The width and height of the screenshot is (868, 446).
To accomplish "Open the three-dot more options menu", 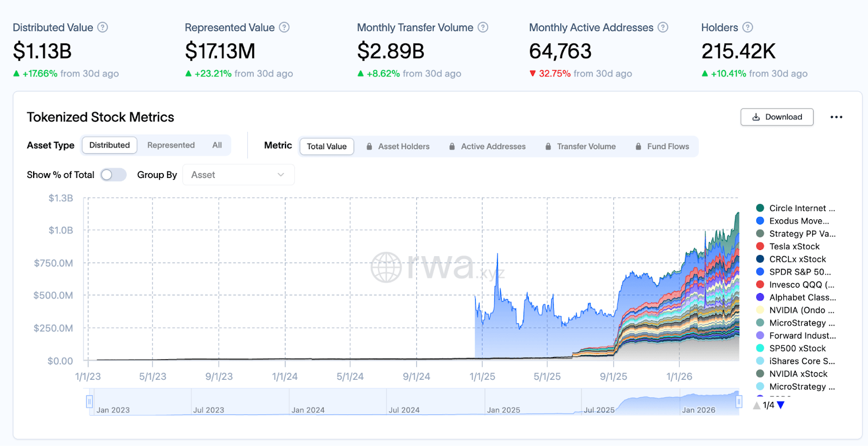I will [x=836, y=117].
